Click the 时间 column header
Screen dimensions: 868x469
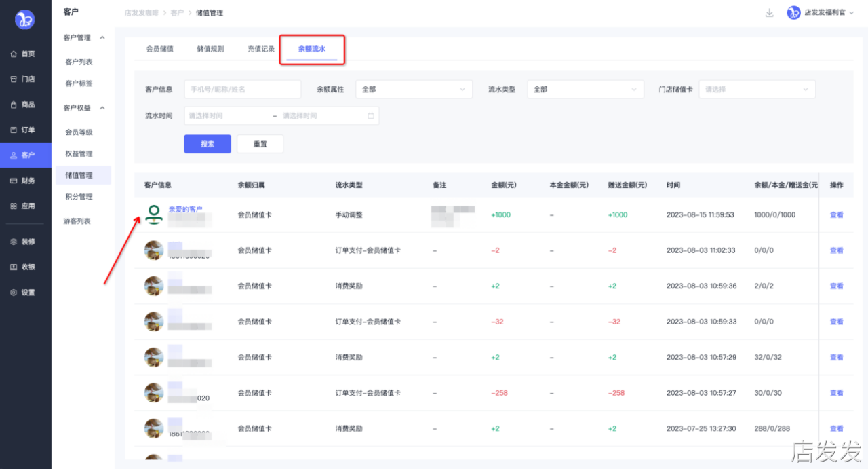[x=673, y=185]
